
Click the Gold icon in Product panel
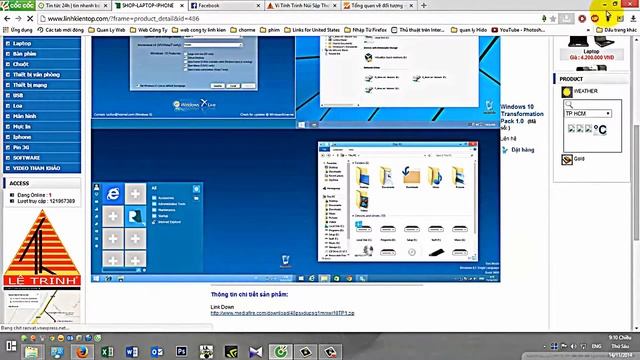coord(567,159)
